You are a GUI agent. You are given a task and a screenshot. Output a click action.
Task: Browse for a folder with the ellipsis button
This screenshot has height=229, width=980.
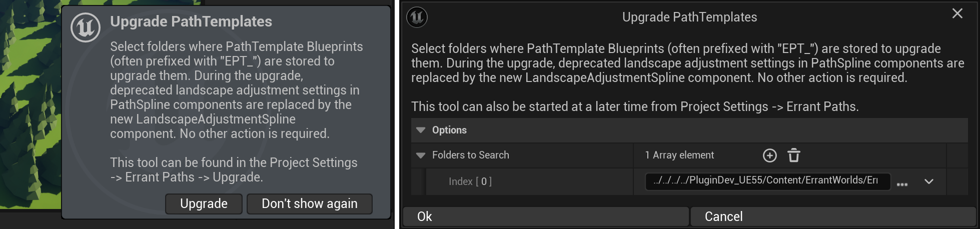[x=902, y=183]
